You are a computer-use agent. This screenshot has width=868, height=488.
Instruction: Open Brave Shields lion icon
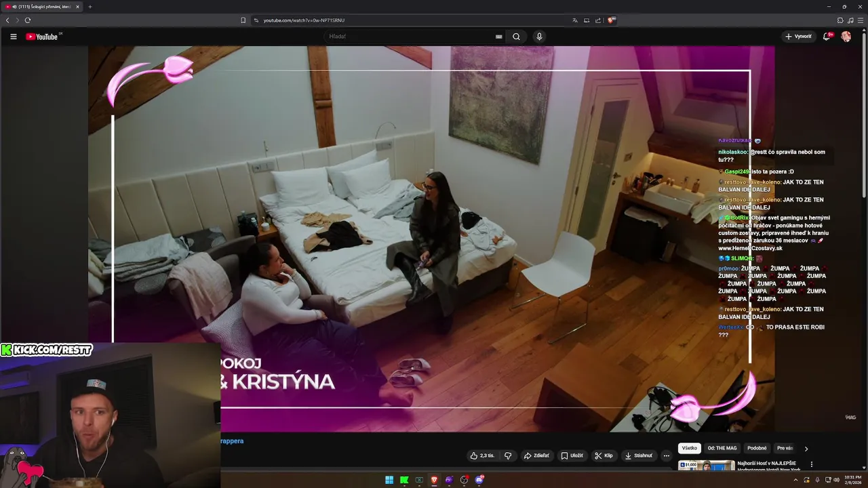click(611, 20)
